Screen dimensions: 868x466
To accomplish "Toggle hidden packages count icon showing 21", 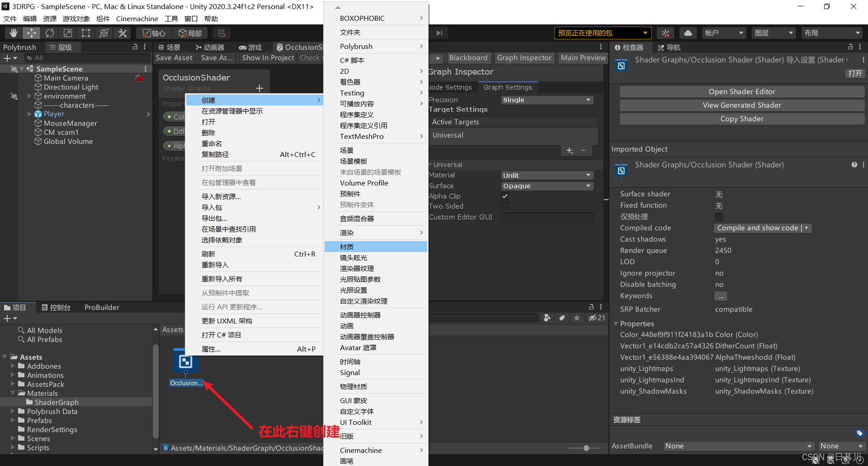I will click(x=597, y=318).
